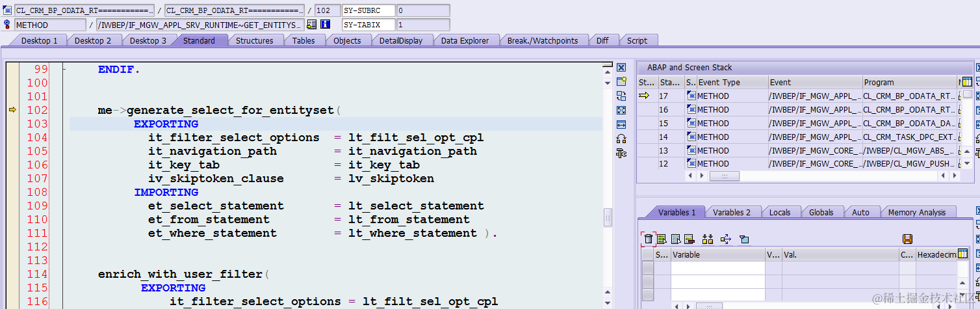Open the Break./Watchpoints tab
The image size is (980, 309).
[x=543, y=40]
